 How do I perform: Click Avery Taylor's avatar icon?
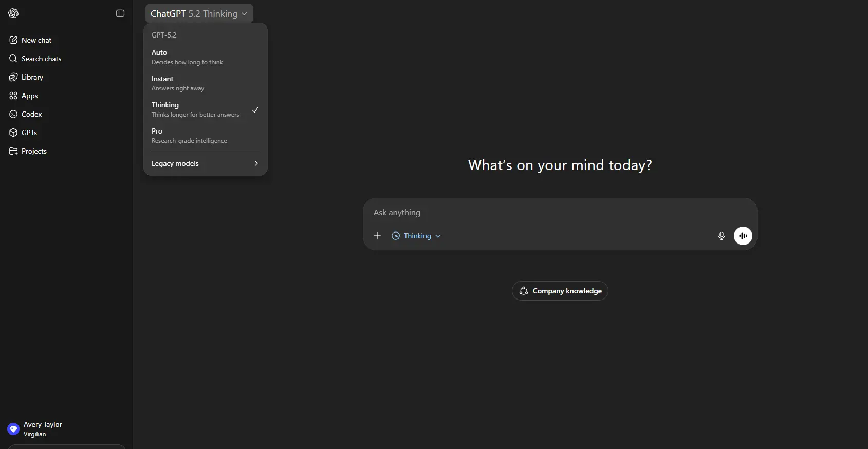tap(13, 429)
